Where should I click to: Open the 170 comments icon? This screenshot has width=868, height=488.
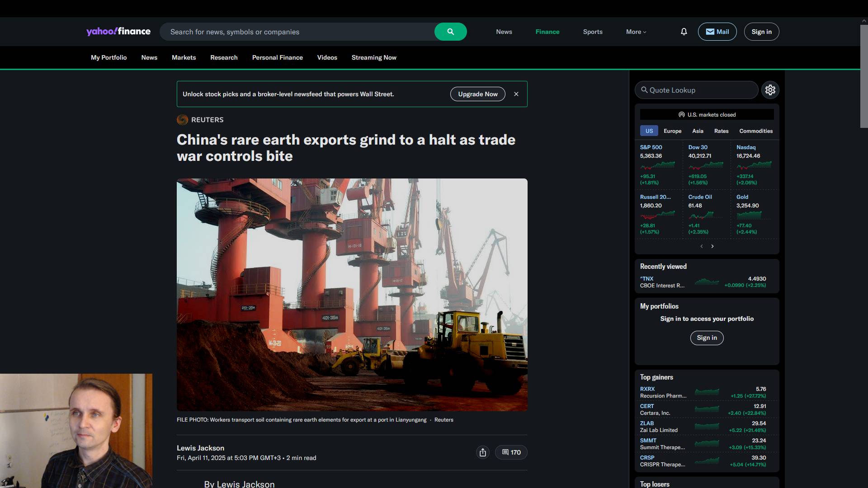(511, 452)
